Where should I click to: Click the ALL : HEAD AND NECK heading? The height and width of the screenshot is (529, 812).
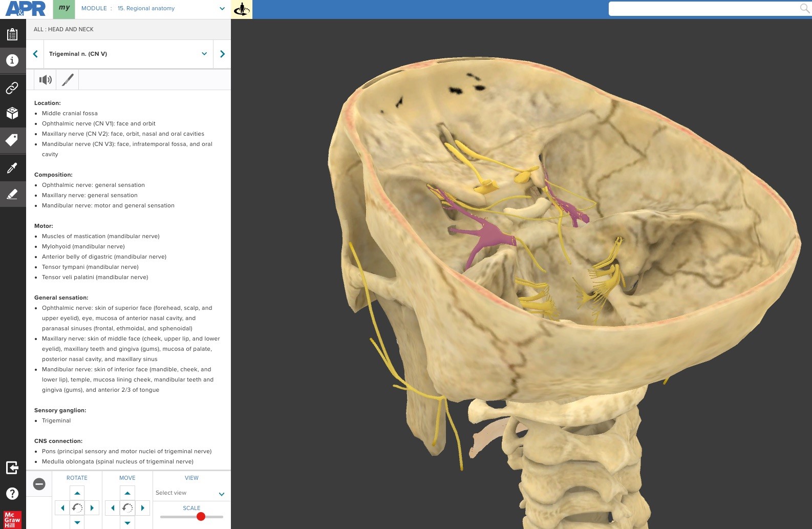(63, 29)
